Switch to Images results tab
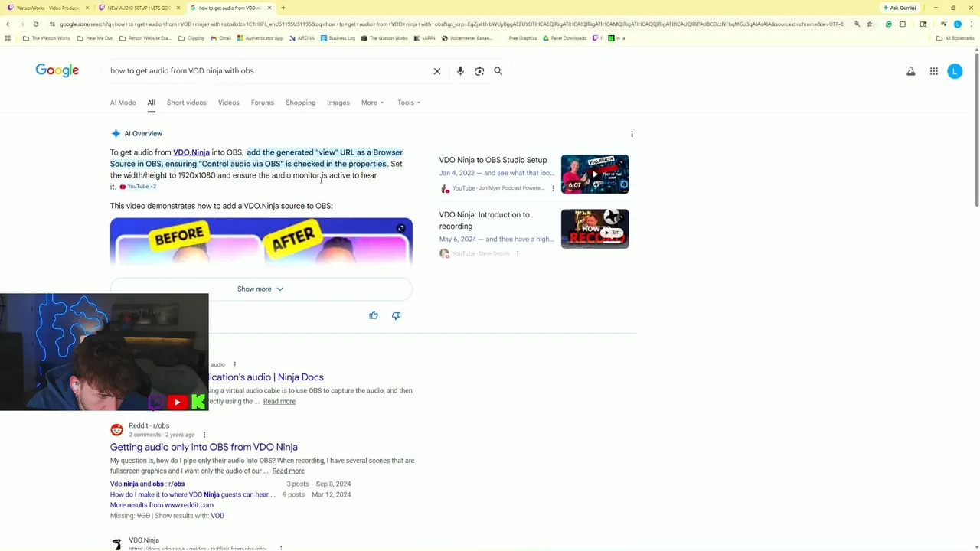 point(338,103)
